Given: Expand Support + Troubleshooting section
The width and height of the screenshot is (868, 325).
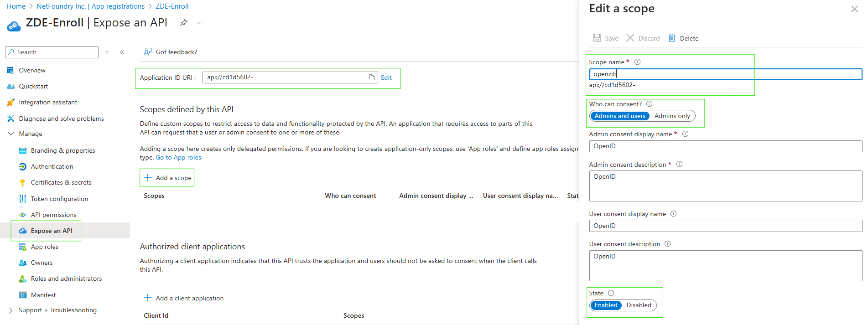Looking at the screenshot, I should pos(11,310).
